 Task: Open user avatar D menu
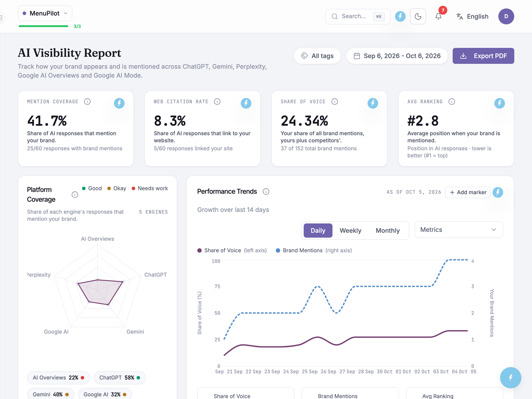tap(506, 16)
